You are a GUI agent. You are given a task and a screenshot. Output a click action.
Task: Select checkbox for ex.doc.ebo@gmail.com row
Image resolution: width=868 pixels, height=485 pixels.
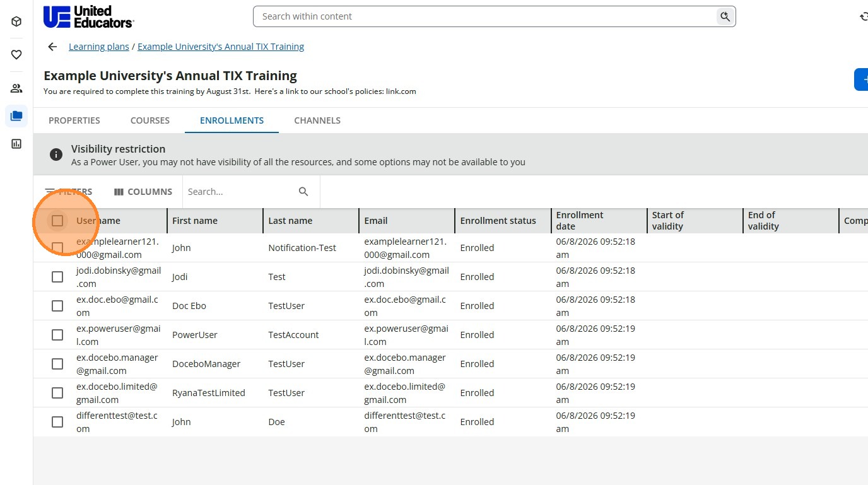tap(57, 306)
